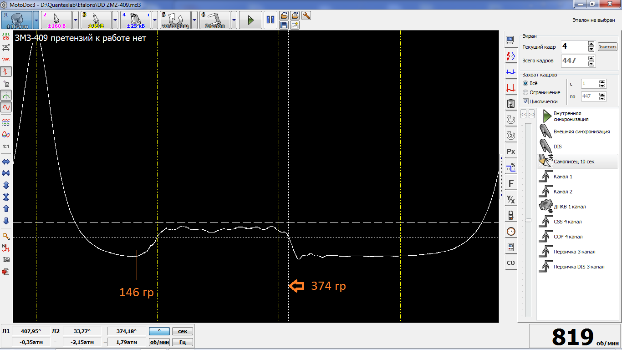Click the padlock lock tool in left toolbar
Image resolution: width=622 pixels, height=364 pixels.
6,84
